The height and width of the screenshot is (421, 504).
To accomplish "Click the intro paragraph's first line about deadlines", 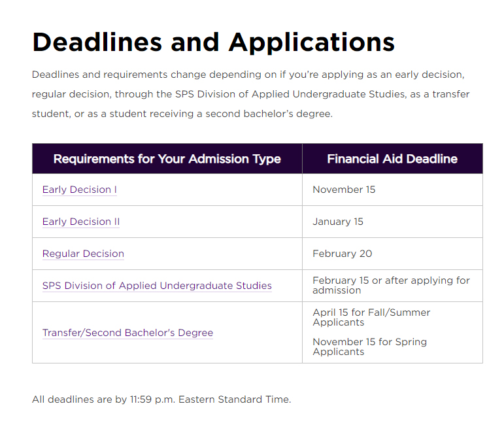I will [248, 75].
